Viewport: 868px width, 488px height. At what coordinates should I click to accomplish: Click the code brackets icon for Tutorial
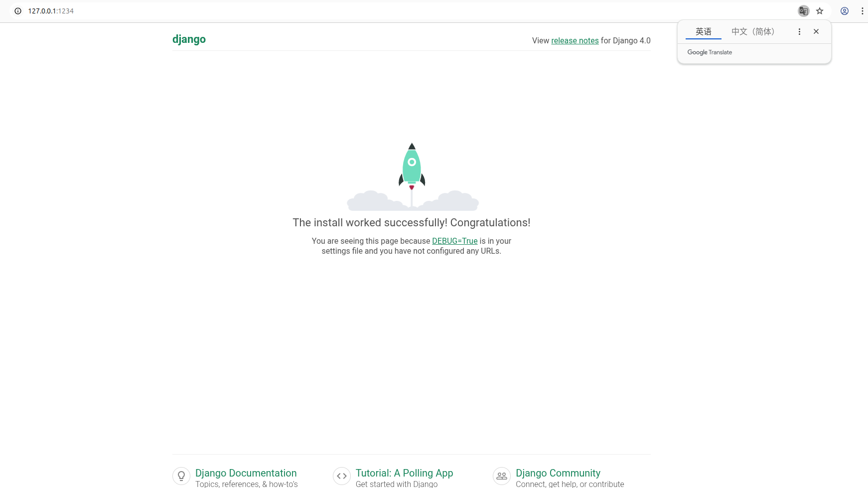[342, 476]
